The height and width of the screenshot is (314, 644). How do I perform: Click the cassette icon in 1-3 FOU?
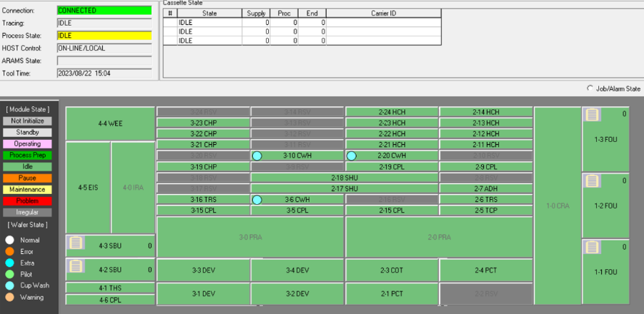click(x=592, y=116)
